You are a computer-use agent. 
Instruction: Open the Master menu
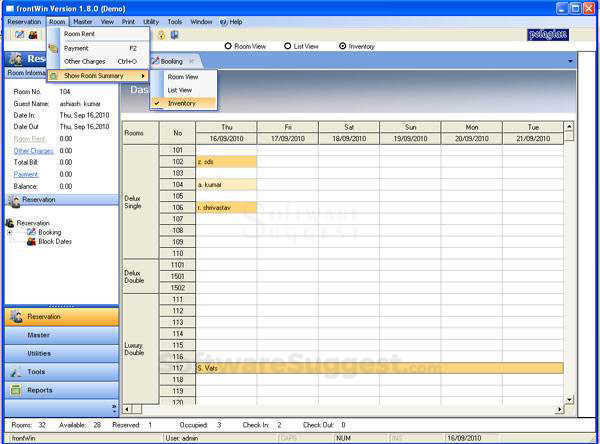83,22
